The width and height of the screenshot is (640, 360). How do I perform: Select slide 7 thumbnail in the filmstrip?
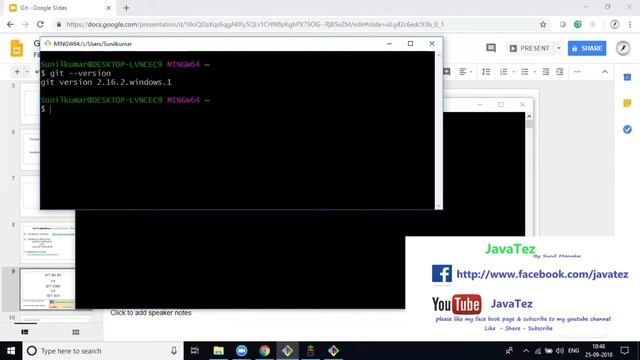coord(31,196)
